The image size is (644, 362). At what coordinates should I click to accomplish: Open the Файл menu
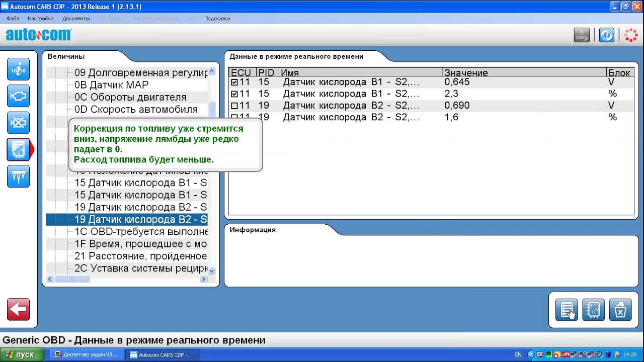pyautogui.click(x=13, y=19)
